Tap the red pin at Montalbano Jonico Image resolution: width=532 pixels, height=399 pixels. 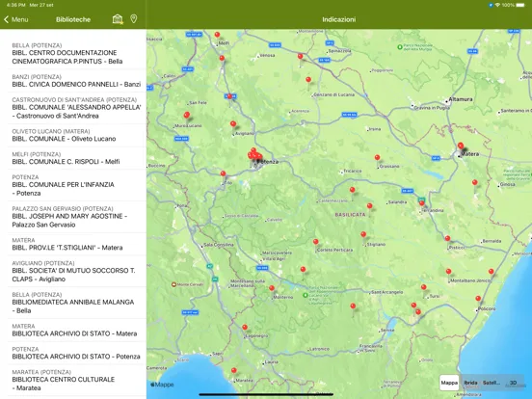click(448, 272)
